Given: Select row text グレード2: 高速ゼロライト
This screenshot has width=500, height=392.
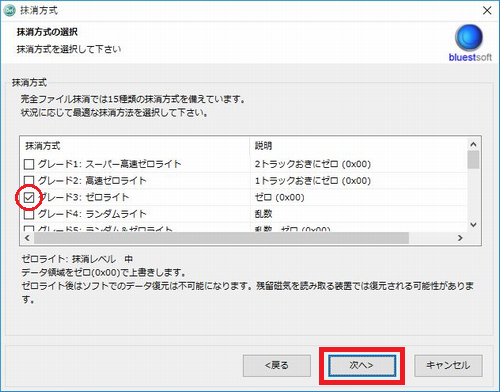Looking at the screenshot, I should [92, 181].
